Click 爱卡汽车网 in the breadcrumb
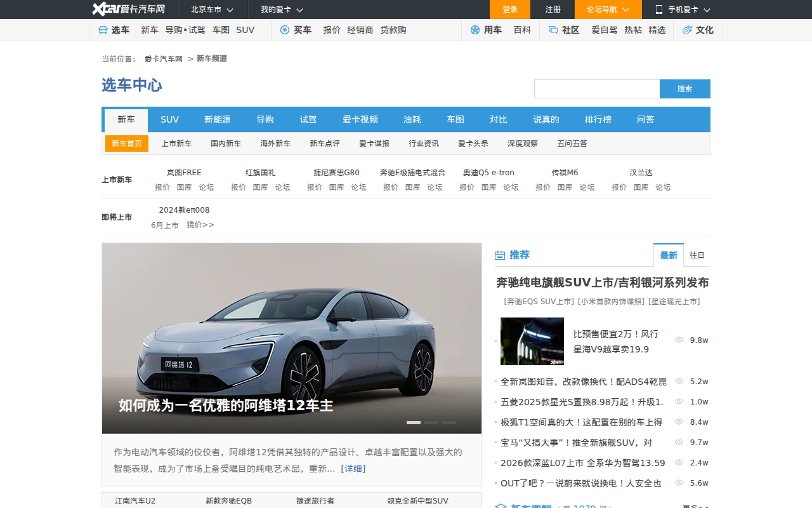The height and width of the screenshot is (508, 812). tap(164, 59)
